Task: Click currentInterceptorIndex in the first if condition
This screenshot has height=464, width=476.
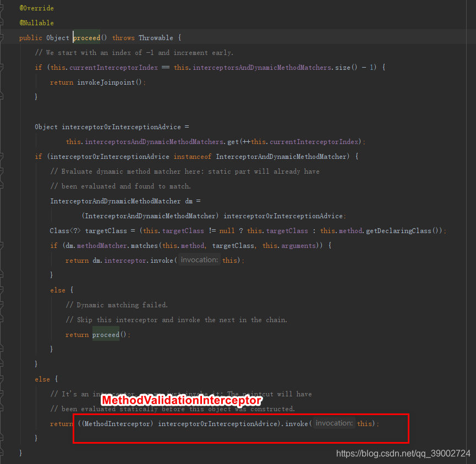Action: [113, 67]
